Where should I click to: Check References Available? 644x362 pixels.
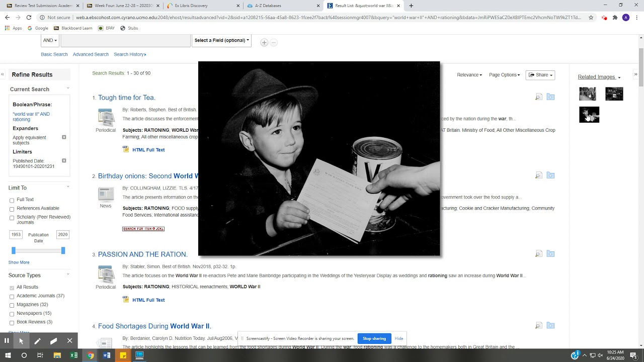12,209
